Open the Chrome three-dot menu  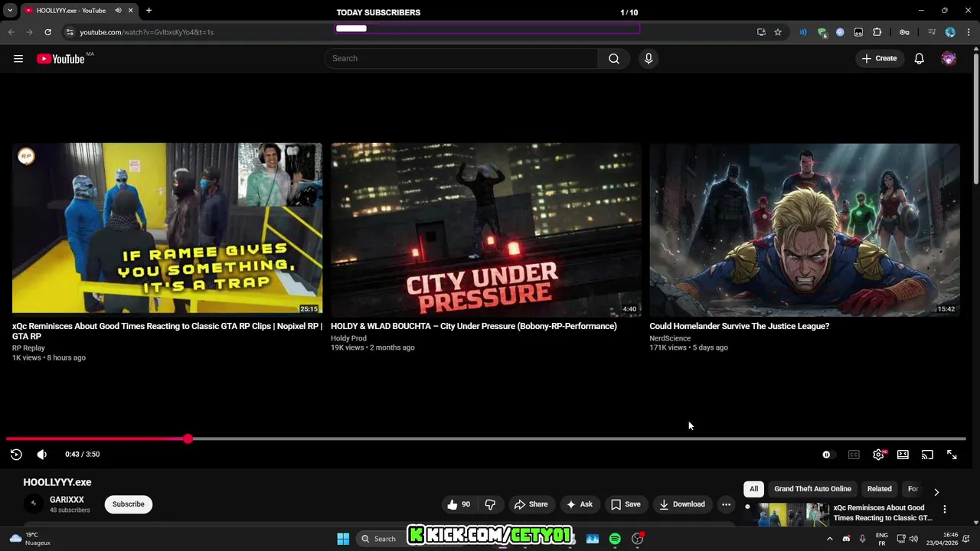969,32
